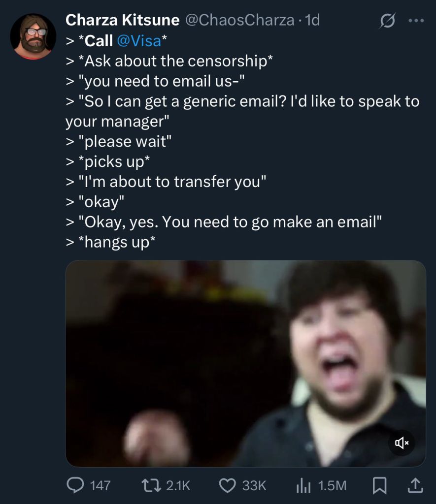The height and width of the screenshot is (504, 436).
Task: Open view analytics bar chart icon
Action: pos(303,485)
